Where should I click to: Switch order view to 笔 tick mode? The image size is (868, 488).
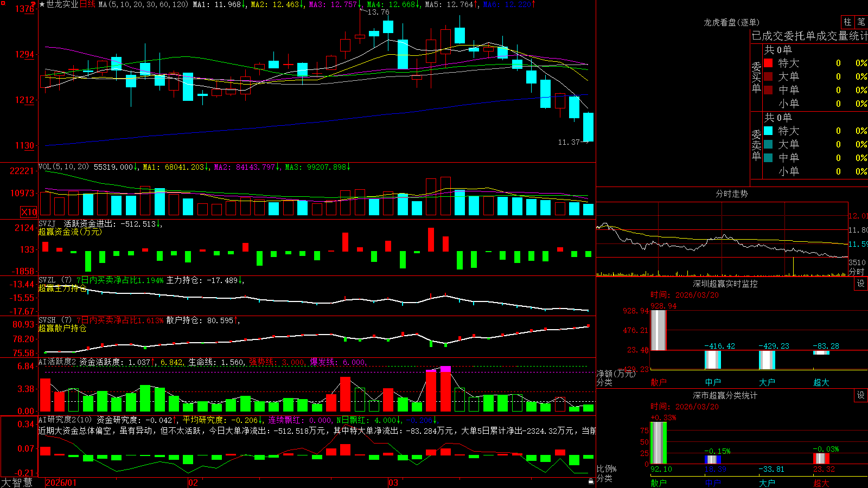(x=861, y=22)
